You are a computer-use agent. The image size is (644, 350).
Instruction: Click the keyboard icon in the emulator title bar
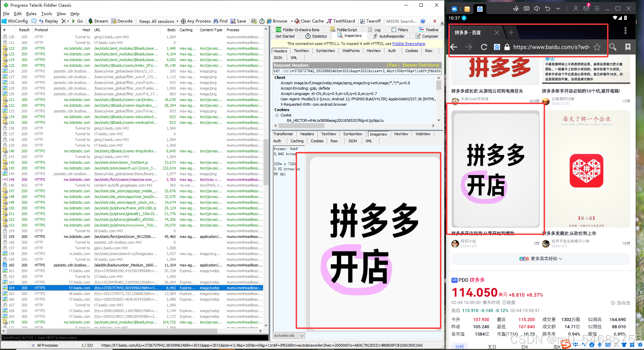pyautogui.click(x=527, y=8)
